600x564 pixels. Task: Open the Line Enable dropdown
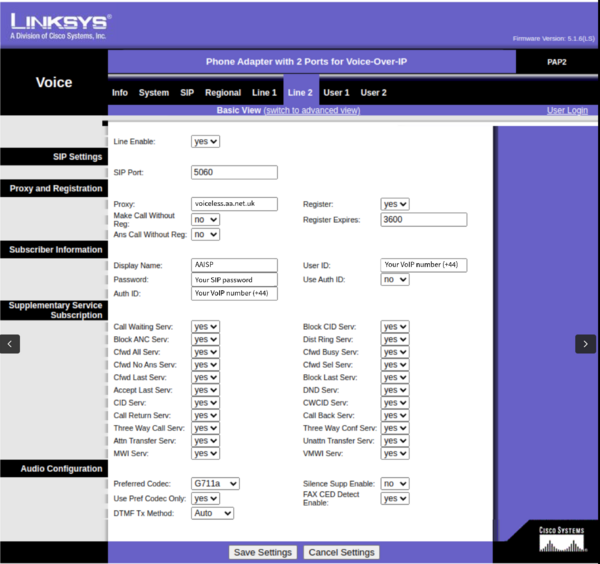coord(205,142)
